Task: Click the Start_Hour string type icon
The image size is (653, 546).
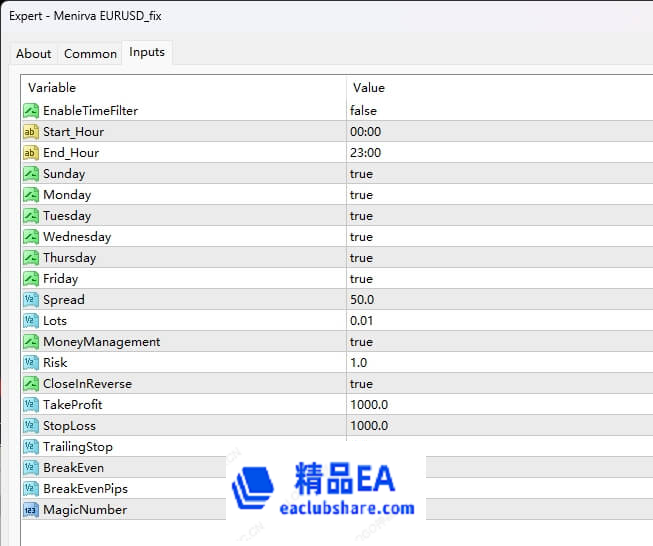Action: click(30, 132)
